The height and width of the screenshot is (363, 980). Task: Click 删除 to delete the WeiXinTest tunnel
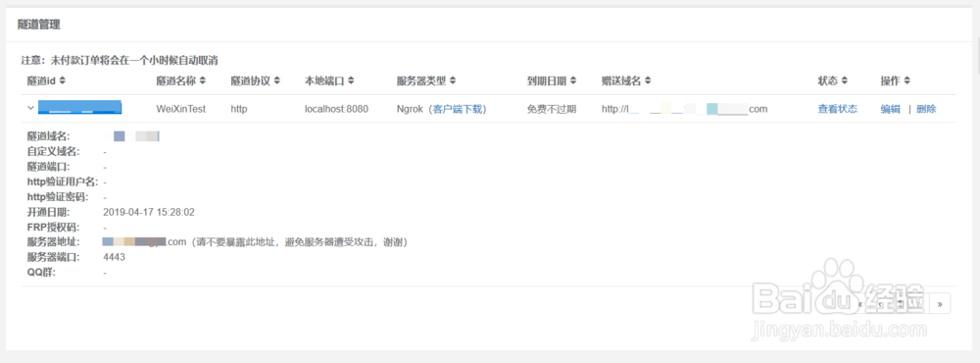click(x=926, y=109)
